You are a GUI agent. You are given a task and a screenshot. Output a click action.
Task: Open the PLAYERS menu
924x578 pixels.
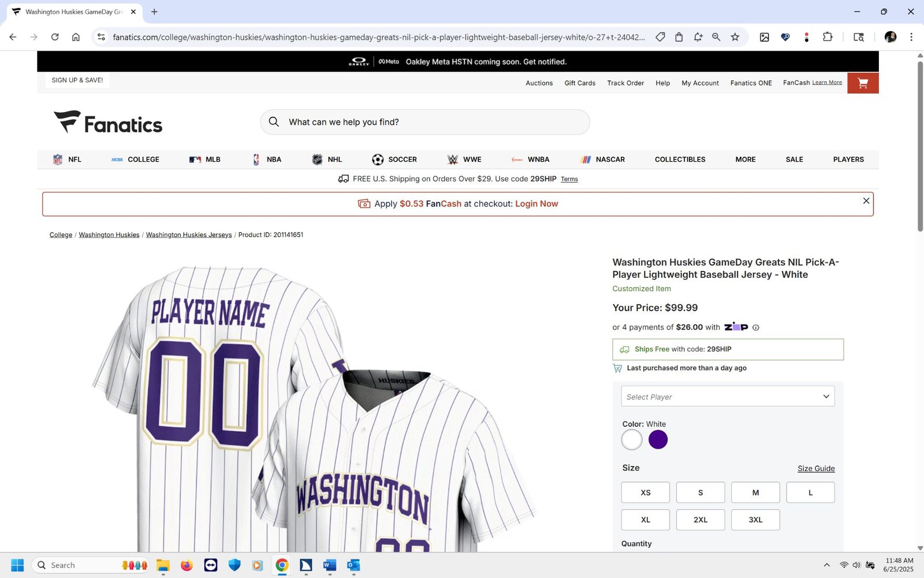click(x=848, y=160)
